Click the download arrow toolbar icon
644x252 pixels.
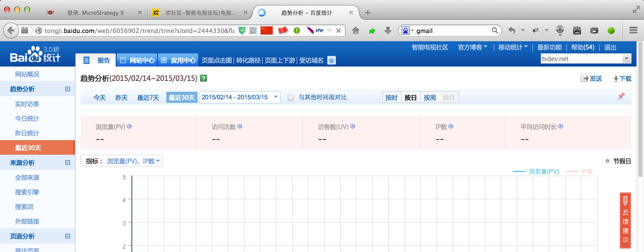click(x=388, y=31)
